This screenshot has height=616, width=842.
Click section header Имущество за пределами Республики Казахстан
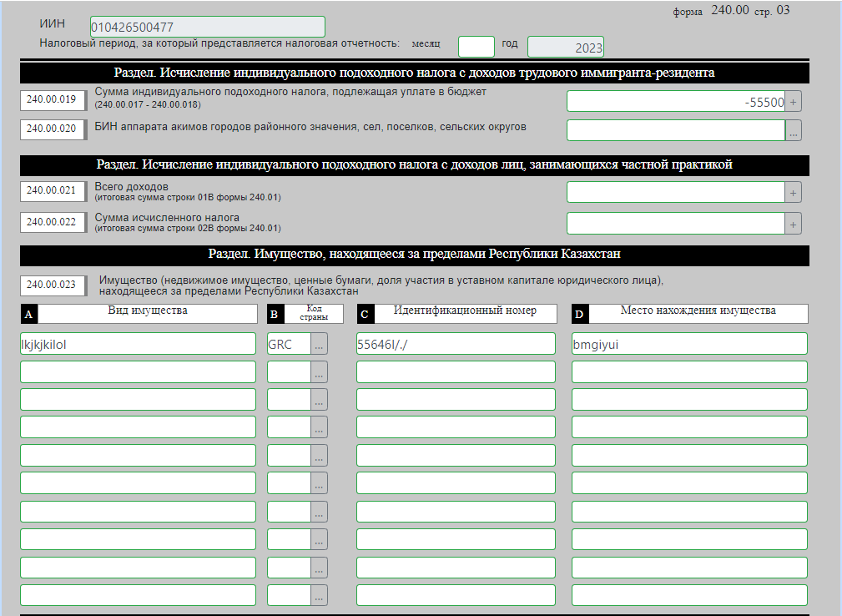(415, 255)
